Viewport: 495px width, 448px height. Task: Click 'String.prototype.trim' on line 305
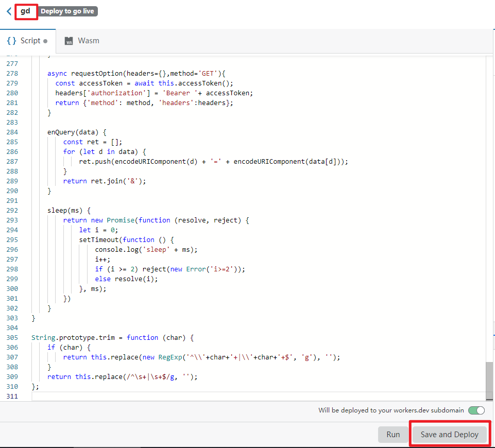pyautogui.click(x=73, y=338)
